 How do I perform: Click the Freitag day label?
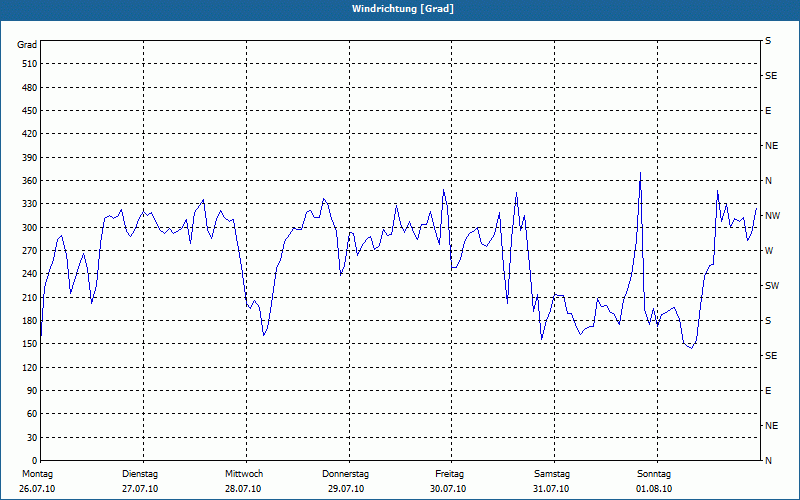[x=449, y=474]
